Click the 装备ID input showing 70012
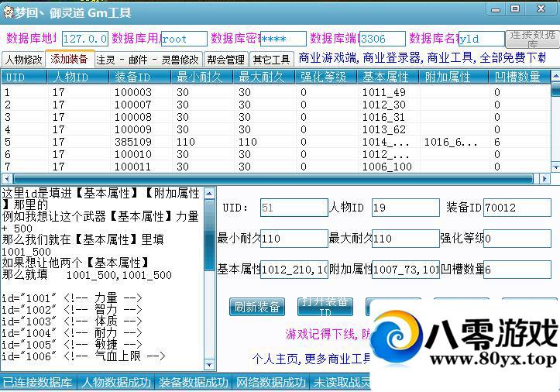The height and width of the screenshot is (392, 560). [517, 208]
